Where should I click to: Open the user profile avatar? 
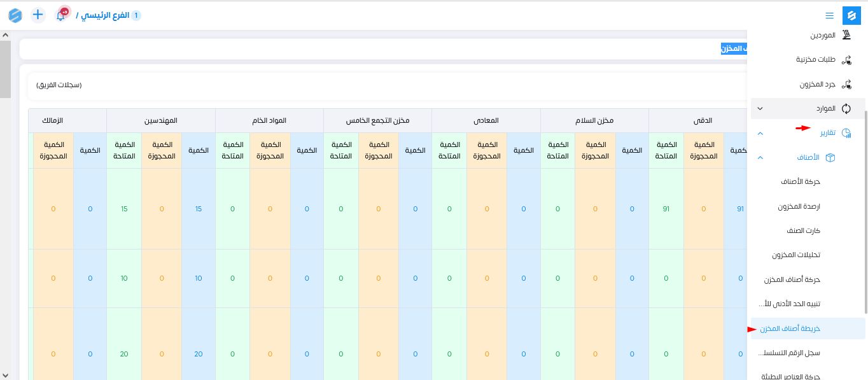[x=15, y=15]
